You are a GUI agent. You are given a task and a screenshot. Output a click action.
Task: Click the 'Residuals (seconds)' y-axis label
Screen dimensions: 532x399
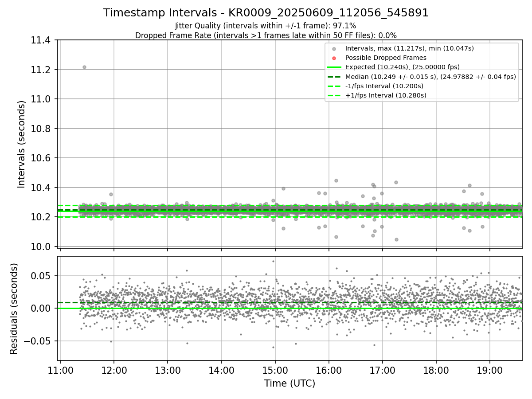(x=14, y=309)
